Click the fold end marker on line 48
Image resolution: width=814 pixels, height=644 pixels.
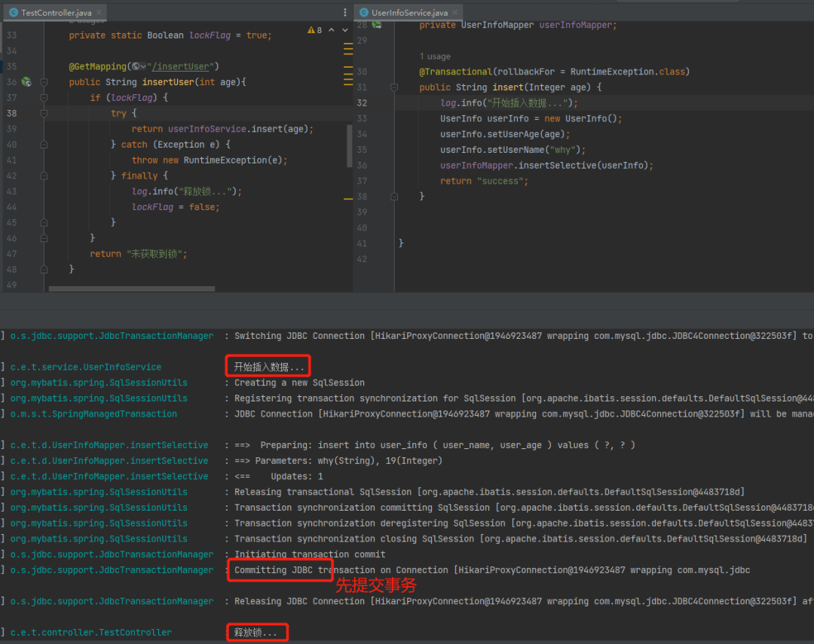[x=44, y=270]
